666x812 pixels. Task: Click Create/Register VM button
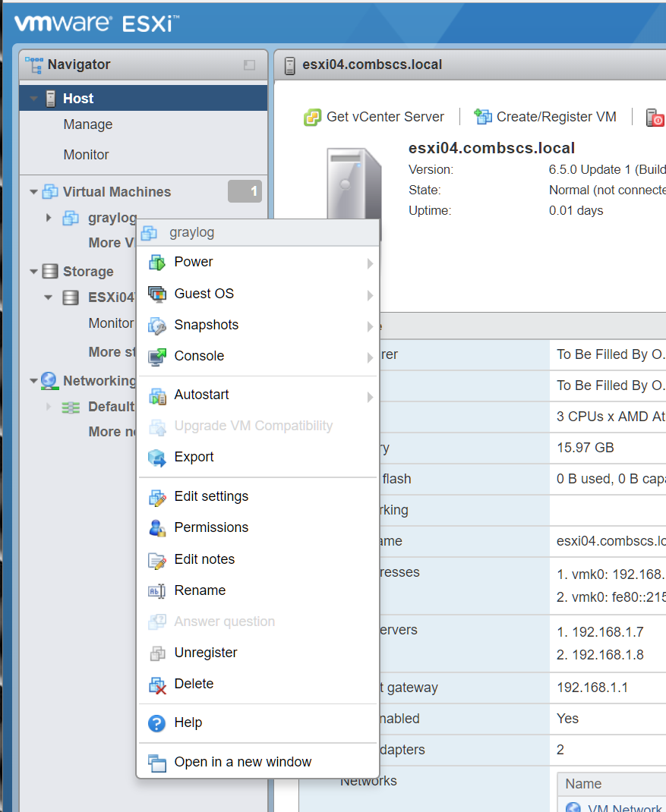coord(545,117)
